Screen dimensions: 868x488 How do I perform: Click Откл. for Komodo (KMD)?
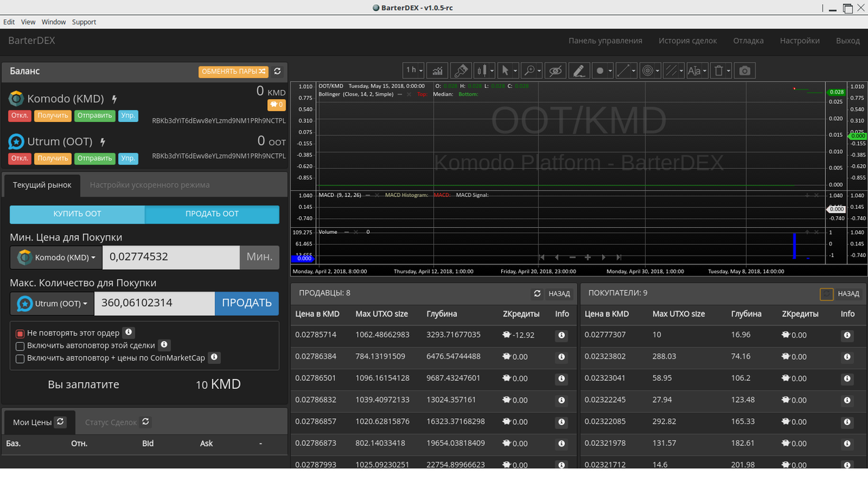click(20, 115)
